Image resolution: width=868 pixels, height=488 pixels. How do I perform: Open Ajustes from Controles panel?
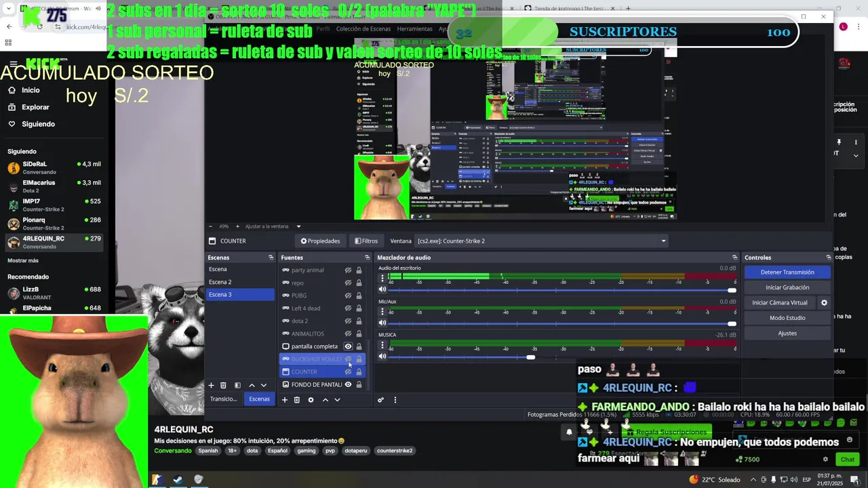[x=787, y=333]
